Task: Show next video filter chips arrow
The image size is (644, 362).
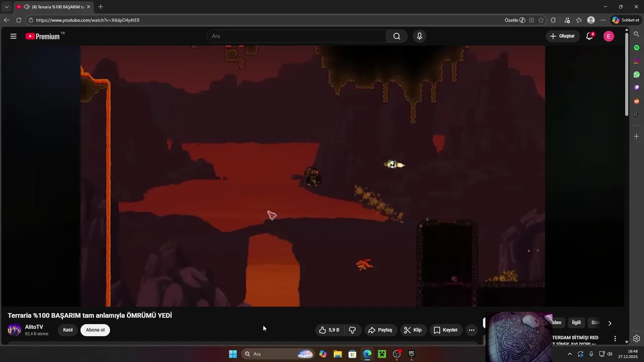Action: [610, 323]
